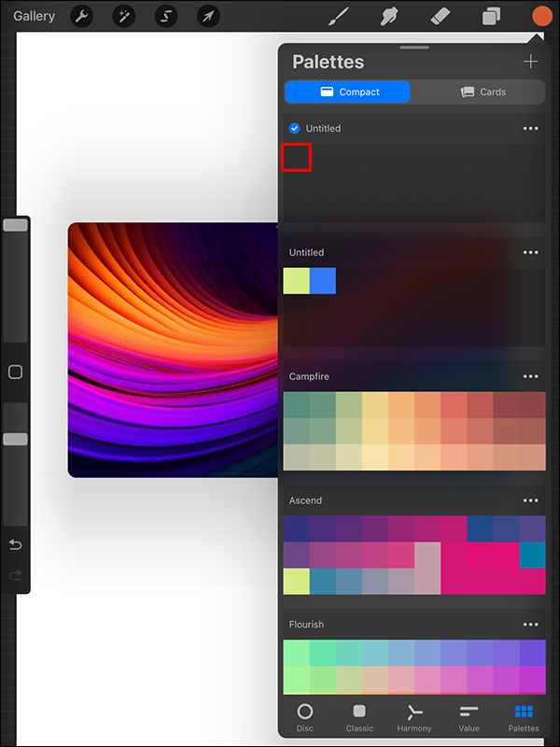Open the Actions wrench menu
560x747 pixels.
[82, 17]
